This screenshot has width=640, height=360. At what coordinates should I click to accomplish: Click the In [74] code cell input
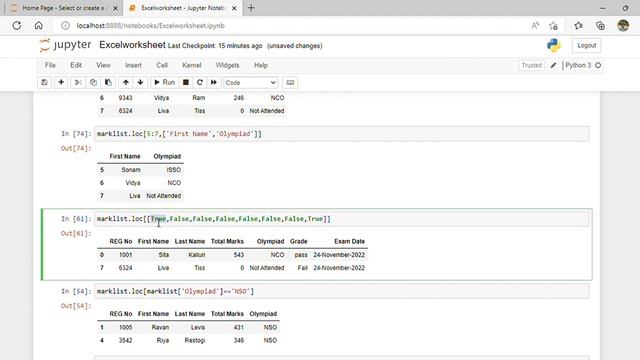(342, 134)
